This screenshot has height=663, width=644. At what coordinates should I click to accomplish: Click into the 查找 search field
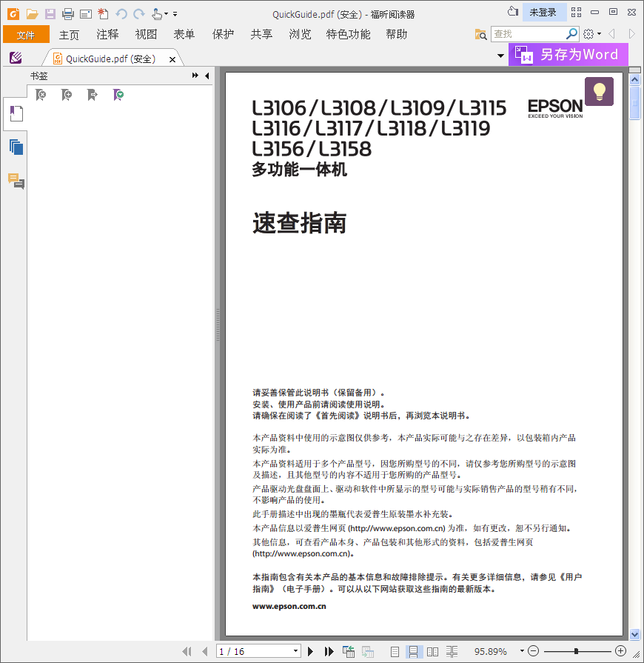point(529,34)
